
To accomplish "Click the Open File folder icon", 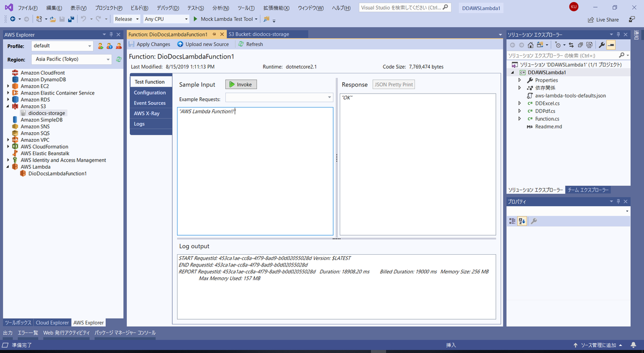I will 53,19.
